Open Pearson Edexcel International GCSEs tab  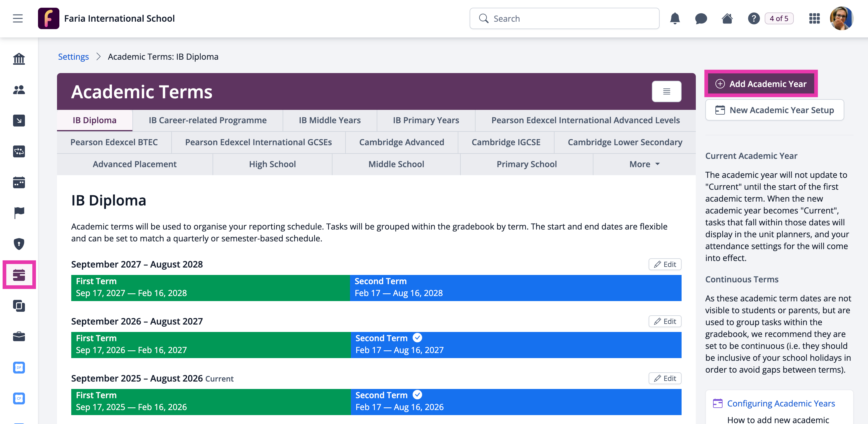tap(259, 142)
